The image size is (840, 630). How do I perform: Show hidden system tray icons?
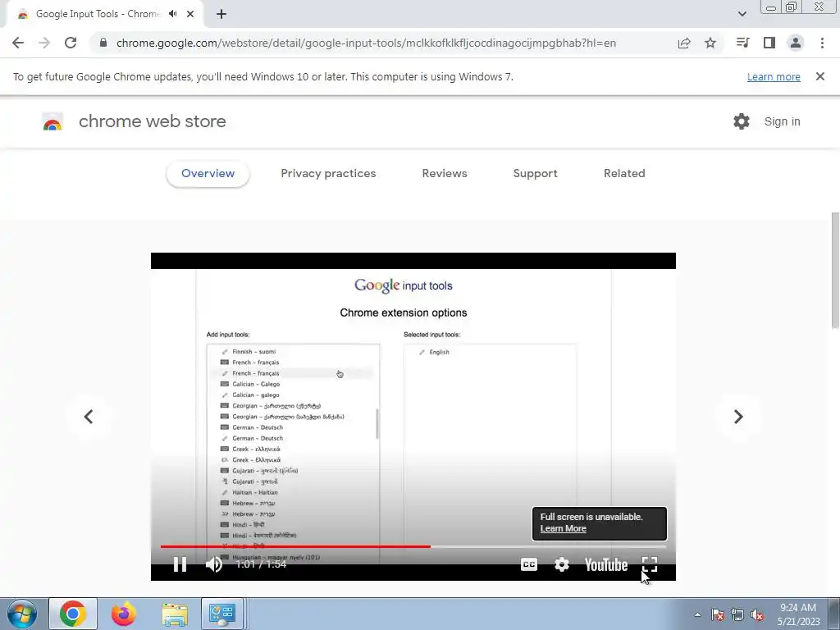coord(697,615)
